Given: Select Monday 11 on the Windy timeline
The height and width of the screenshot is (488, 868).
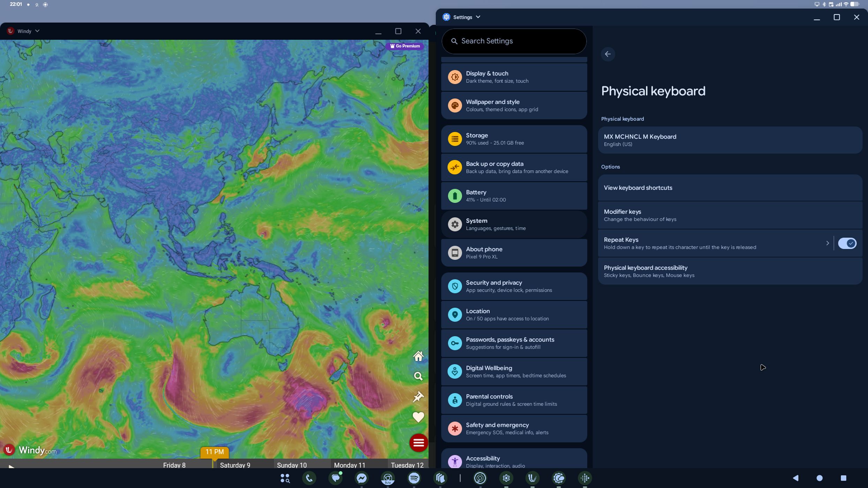Looking at the screenshot, I should [x=349, y=465].
